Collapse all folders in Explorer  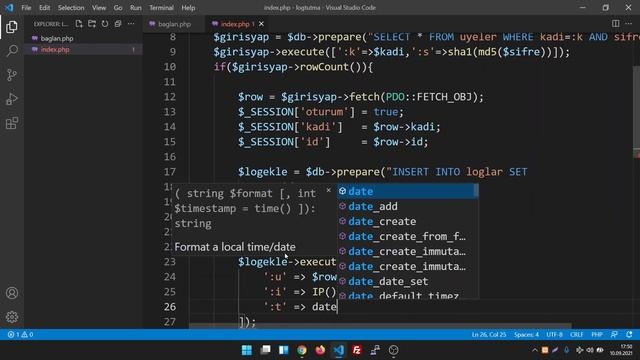coord(118,24)
